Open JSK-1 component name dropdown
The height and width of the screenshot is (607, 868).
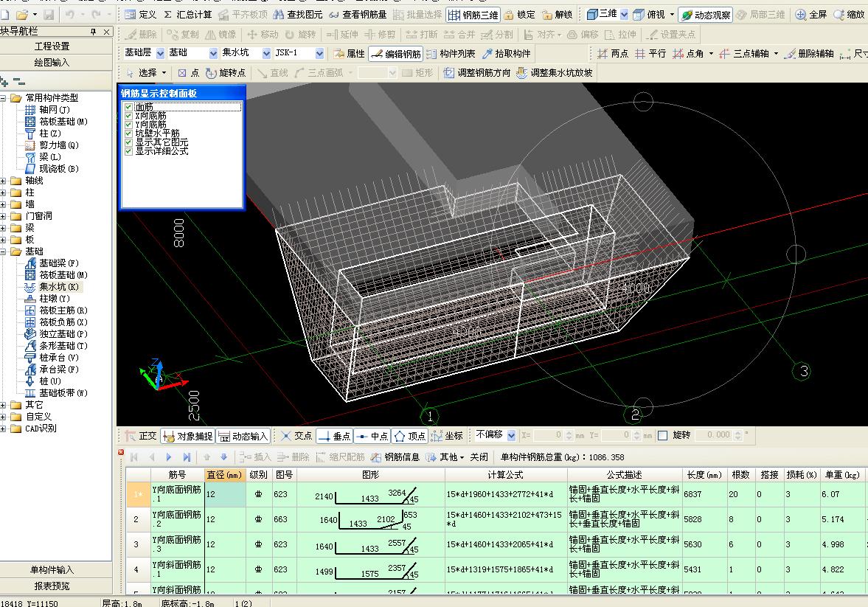coord(319,53)
